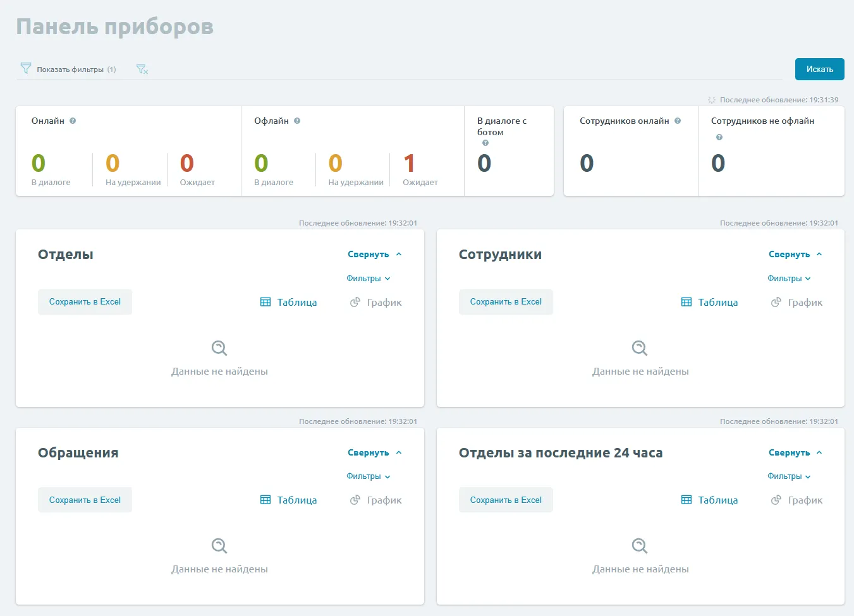Collapse the Отделы за последние 24 часа panel
Image resolution: width=854 pixels, height=616 pixels.
coord(795,453)
